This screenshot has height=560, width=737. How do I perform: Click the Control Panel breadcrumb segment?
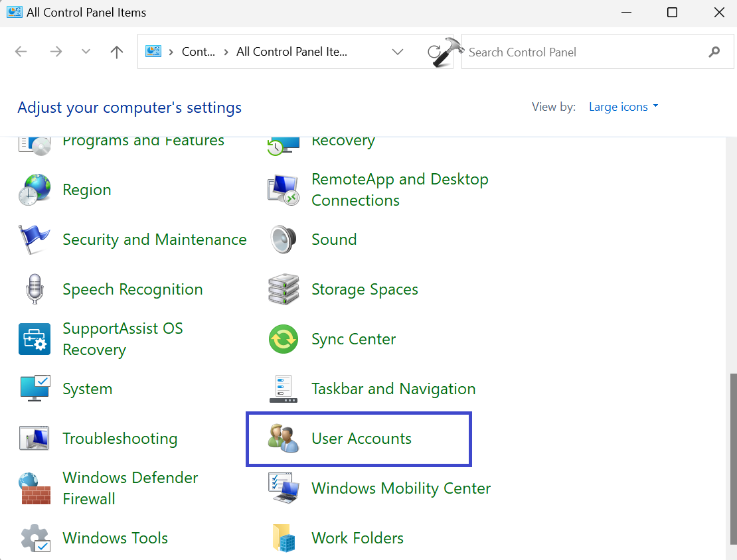[x=199, y=52]
